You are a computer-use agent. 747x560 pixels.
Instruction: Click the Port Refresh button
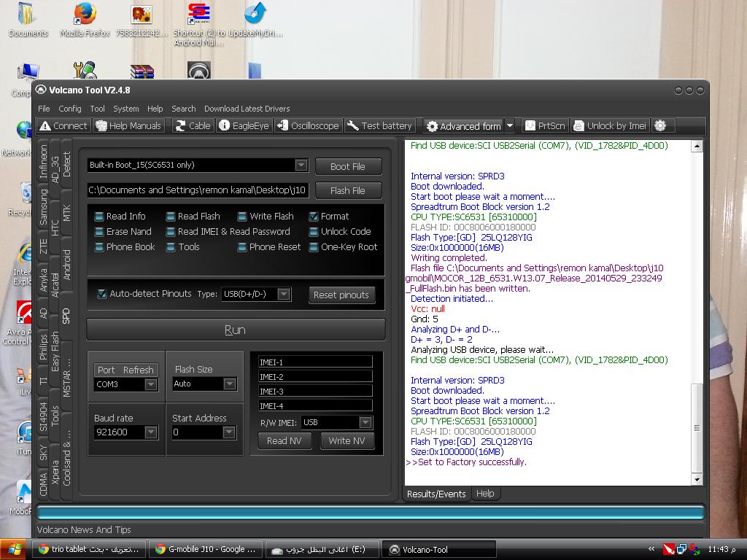tap(125, 370)
